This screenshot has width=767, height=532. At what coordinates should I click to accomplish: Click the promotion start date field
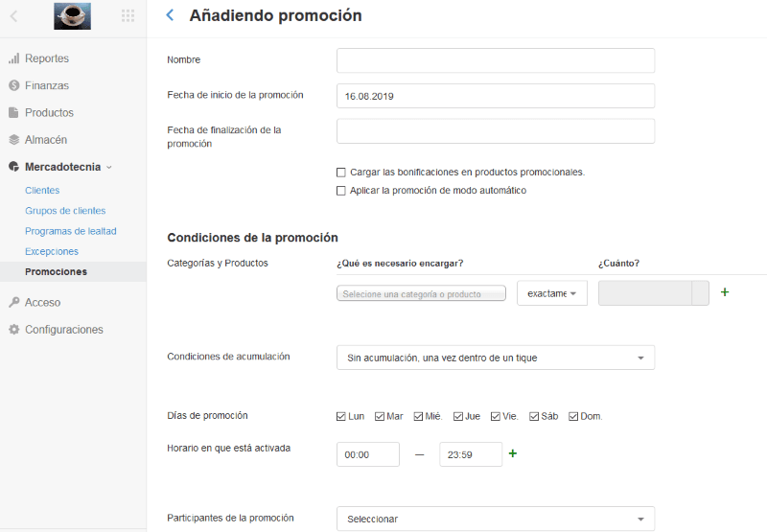click(496, 96)
